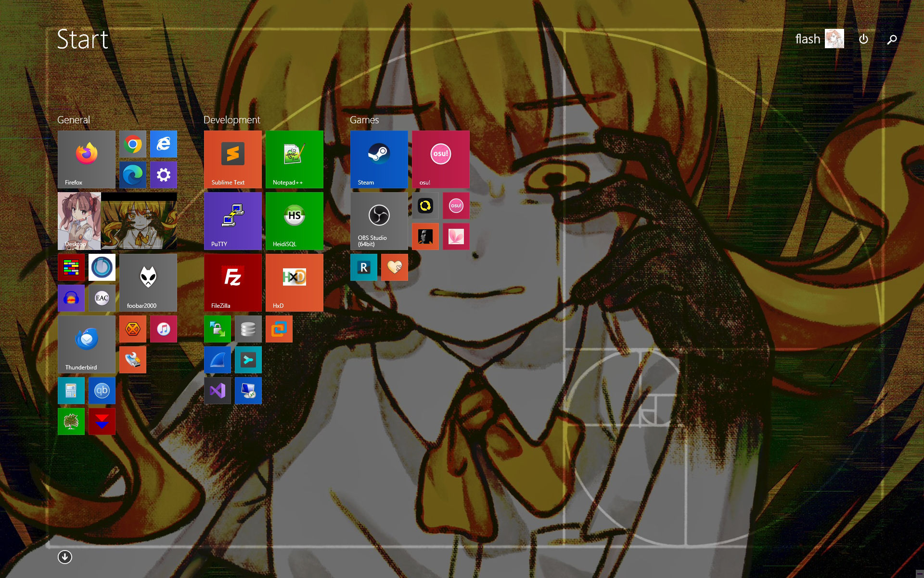Open the red and blue down-arrows tile
924x578 pixels.
click(102, 421)
